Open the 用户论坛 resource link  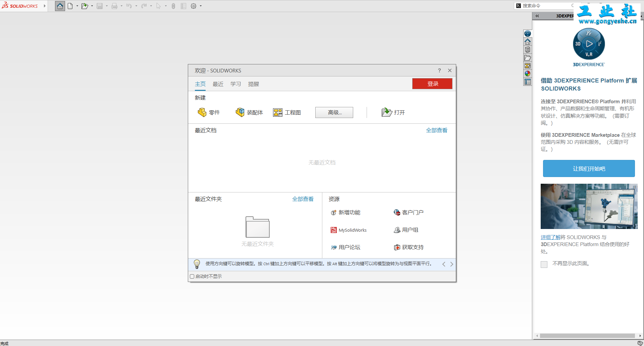(x=345, y=247)
